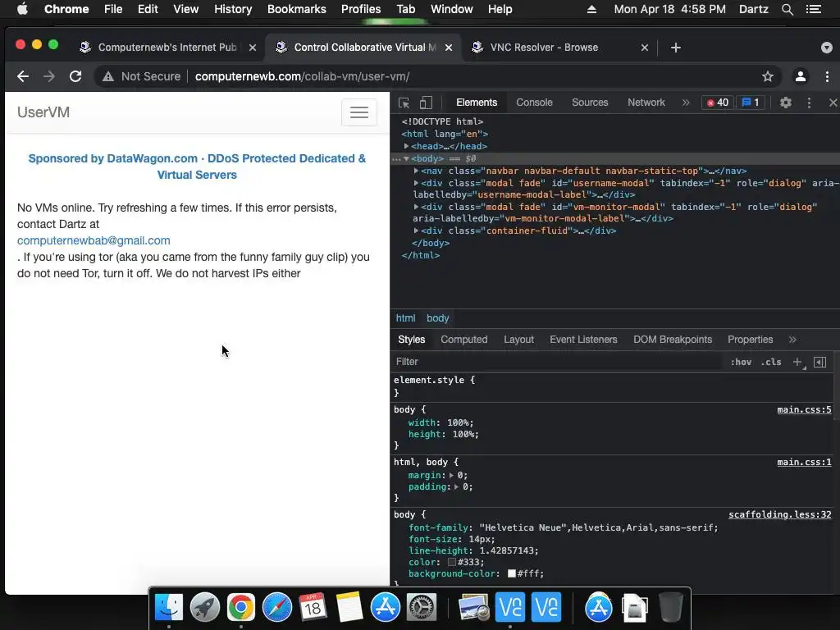840x630 pixels.
Task: Open the tab search dropdown arrow
Action: pyautogui.click(x=827, y=48)
